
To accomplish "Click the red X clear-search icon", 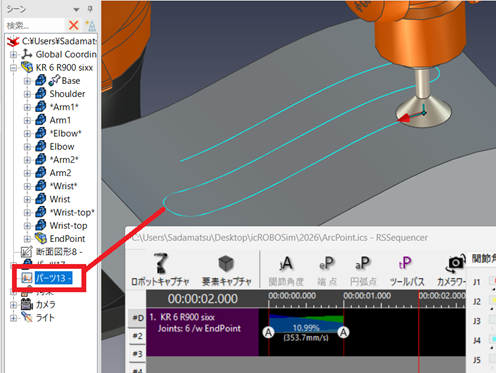I will 73,25.
